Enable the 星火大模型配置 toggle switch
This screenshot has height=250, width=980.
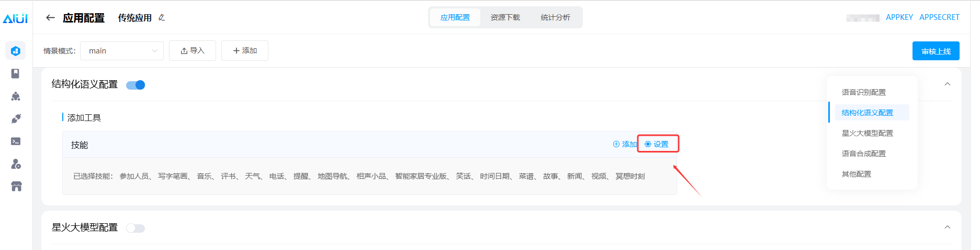pyautogui.click(x=136, y=228)
